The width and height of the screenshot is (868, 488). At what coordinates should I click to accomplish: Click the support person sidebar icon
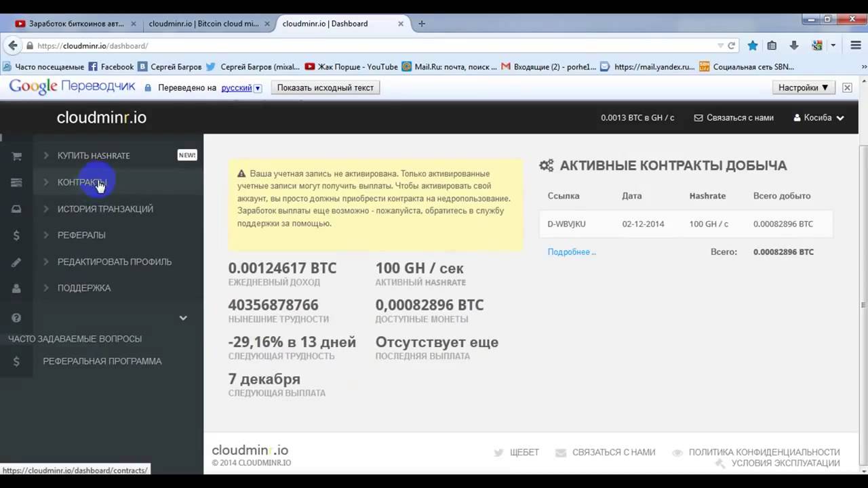[x=16, y=288]
